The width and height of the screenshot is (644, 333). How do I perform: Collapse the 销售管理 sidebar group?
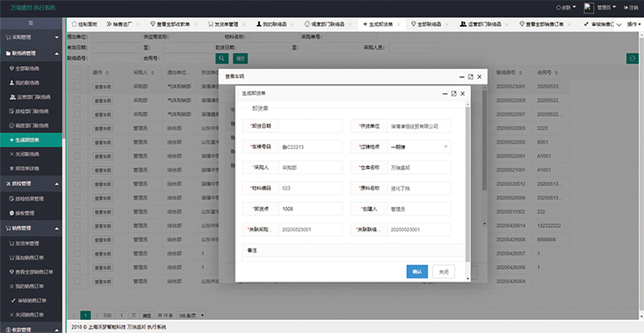(31, 228)
